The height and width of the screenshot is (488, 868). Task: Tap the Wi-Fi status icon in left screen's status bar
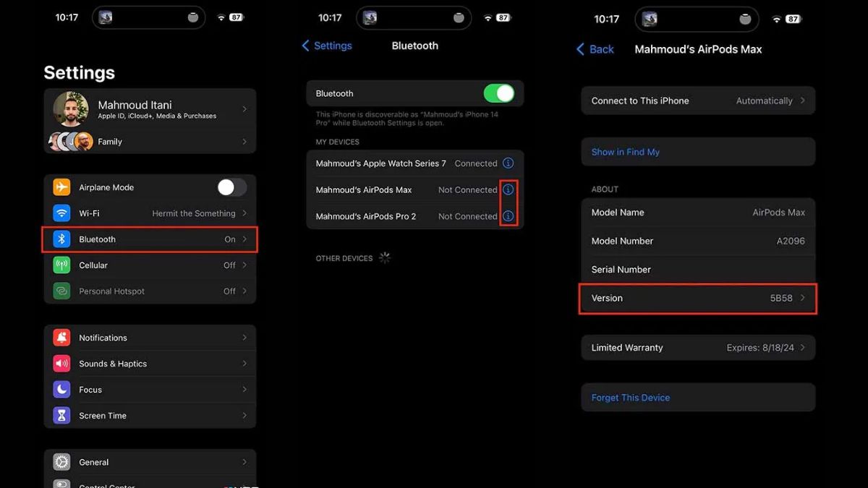pos(221,17)
